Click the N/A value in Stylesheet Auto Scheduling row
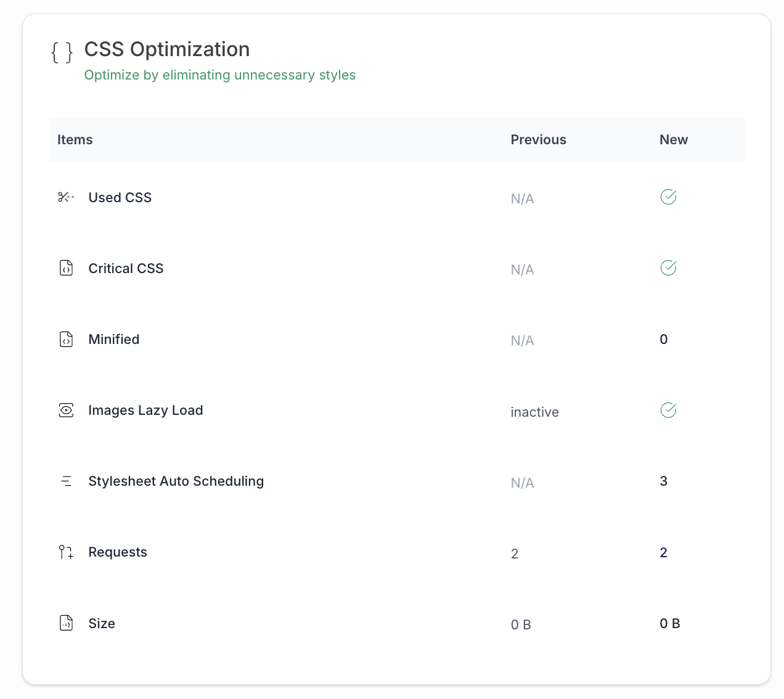This screenshot has height=699, width=784. click(x=522, y=483)
